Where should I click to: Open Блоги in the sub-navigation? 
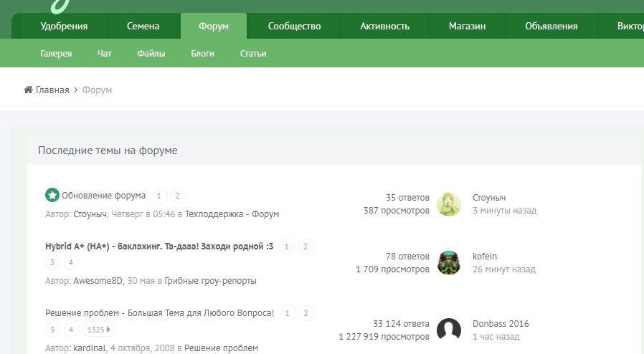click(202, 53)
